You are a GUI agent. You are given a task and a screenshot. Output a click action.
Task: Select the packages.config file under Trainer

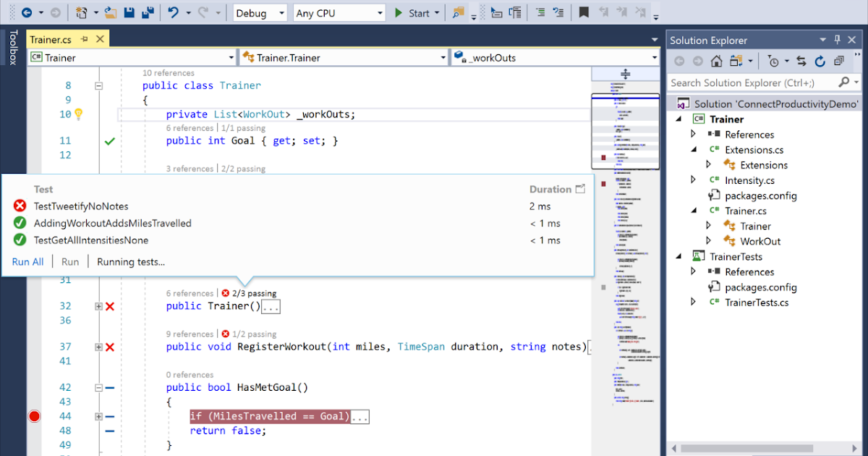click(760, 195)
